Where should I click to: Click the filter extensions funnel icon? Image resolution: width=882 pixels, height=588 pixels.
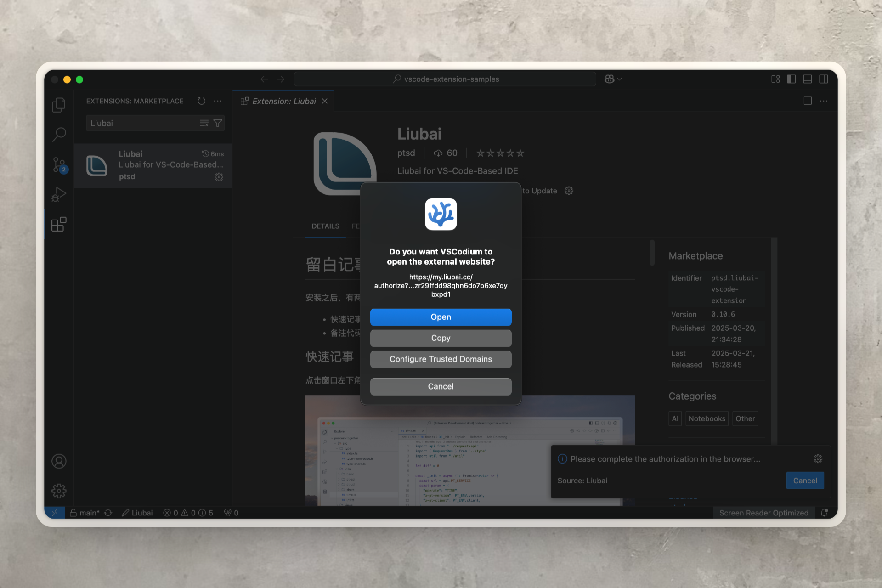click(x=218, y=123)
